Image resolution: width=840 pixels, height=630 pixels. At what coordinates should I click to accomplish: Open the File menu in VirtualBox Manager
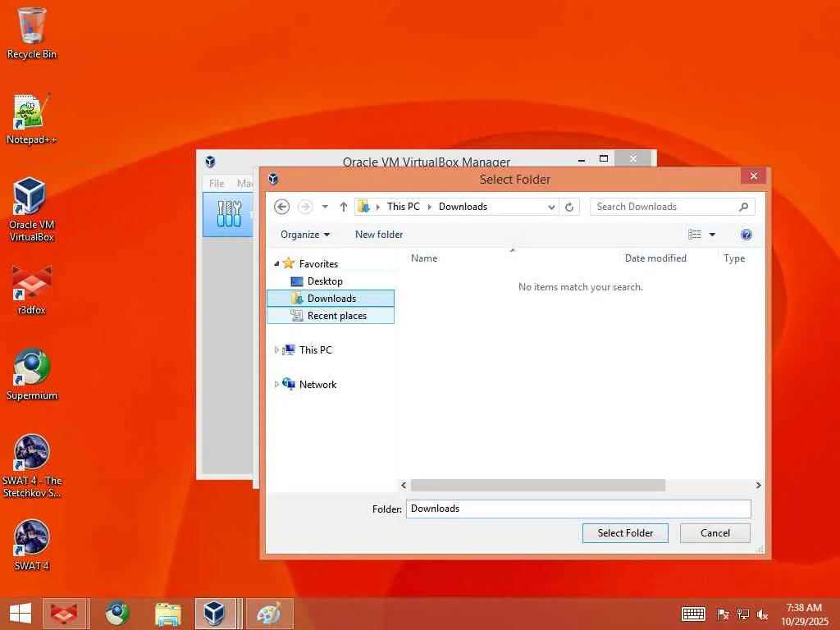217,183
